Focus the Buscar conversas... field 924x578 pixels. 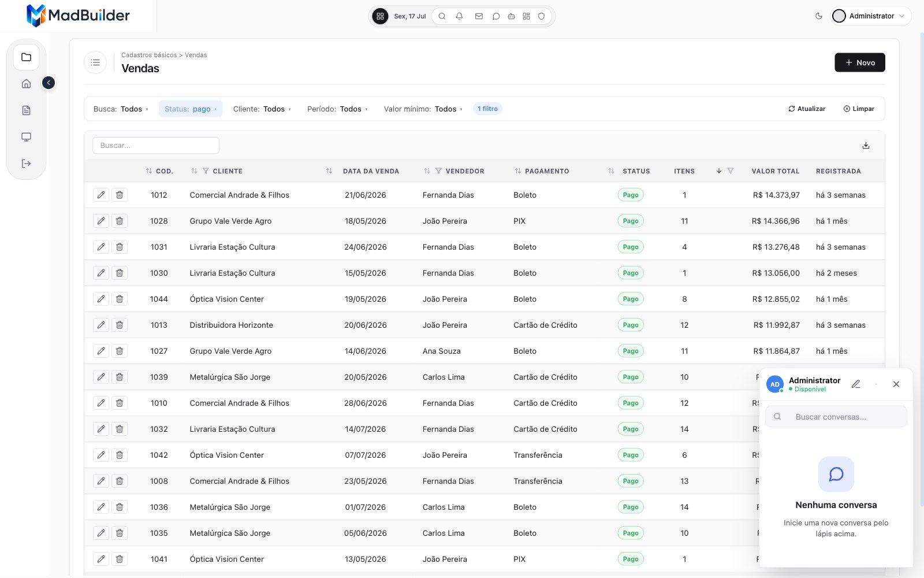836,417
